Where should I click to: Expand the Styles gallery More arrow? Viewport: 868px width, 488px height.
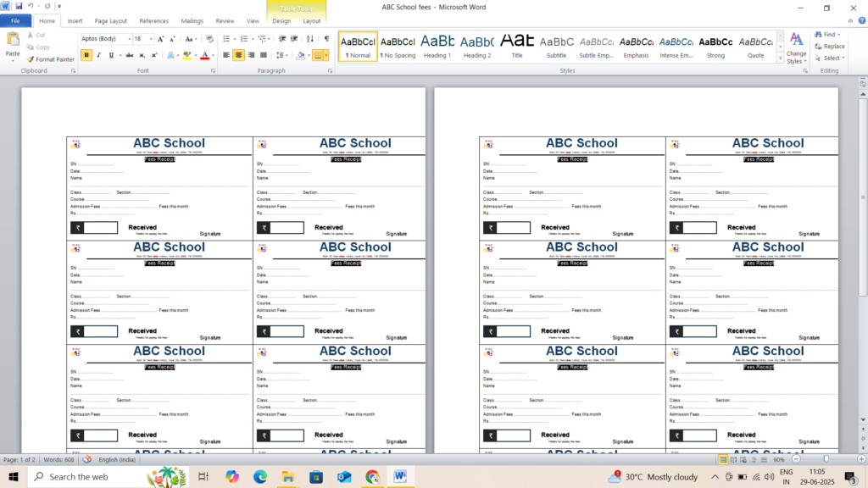click(780, 58)
